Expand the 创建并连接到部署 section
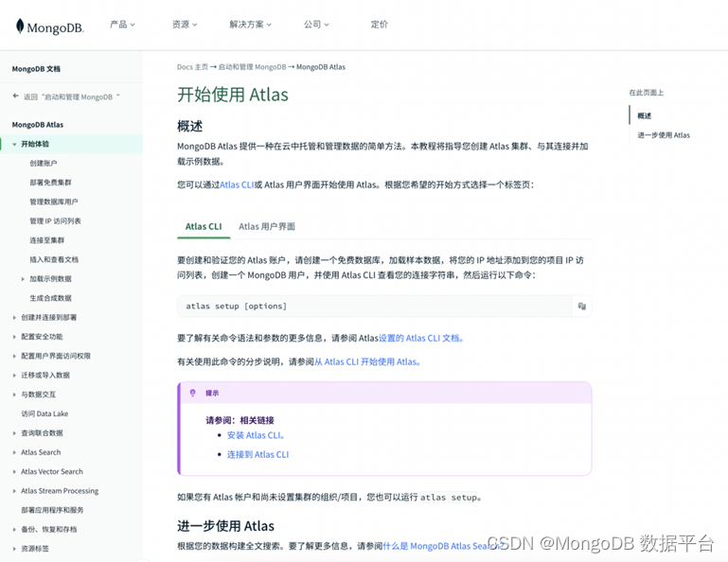 coord(14,318)
